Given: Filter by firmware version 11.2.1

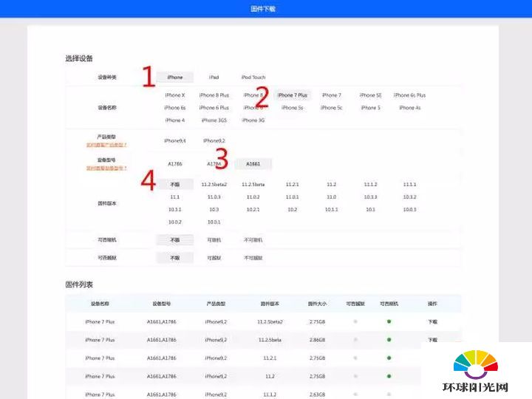Looking at the screenshot, I should [x=292, y=185].
